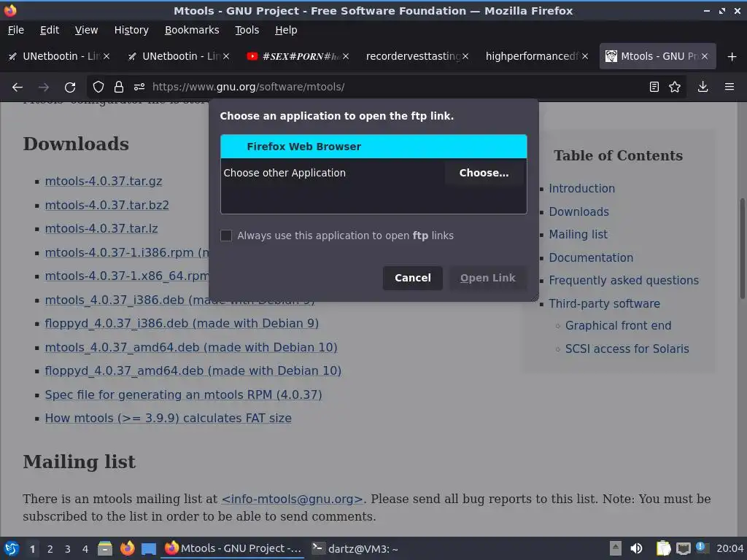Download mtools-4.0.37.tar.gz

coord(104,182)
